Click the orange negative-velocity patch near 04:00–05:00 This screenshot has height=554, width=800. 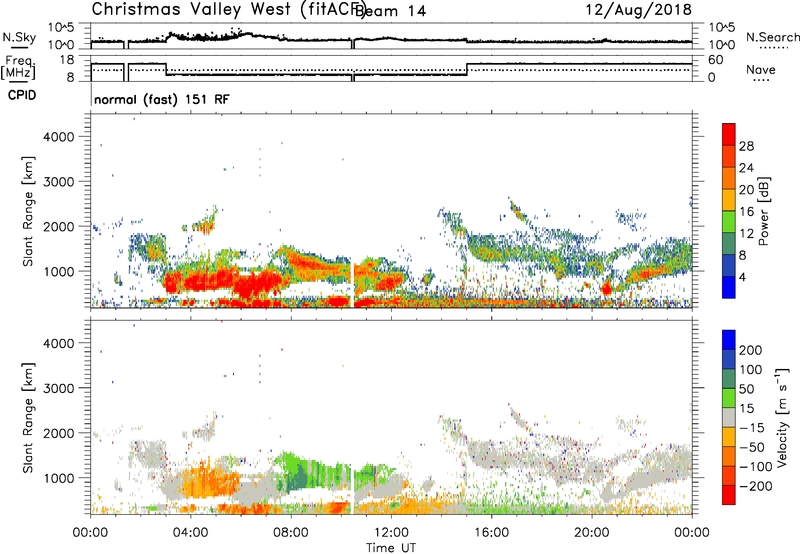point(207,480)
